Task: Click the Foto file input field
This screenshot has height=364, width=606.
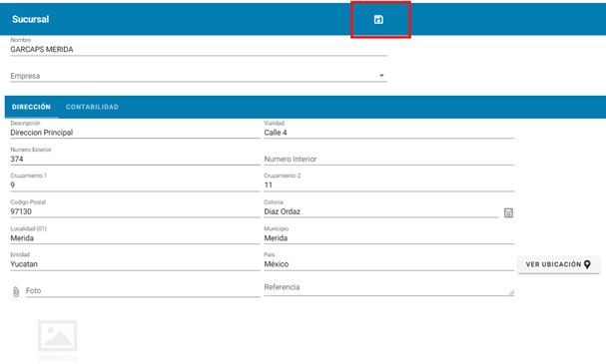Action: [143, 290]
